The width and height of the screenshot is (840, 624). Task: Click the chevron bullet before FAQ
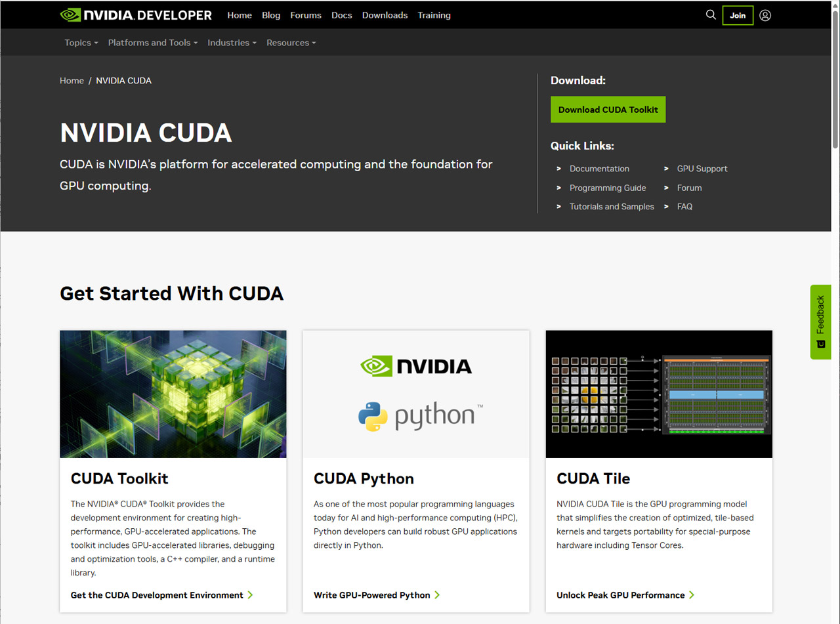pos(666,206)
